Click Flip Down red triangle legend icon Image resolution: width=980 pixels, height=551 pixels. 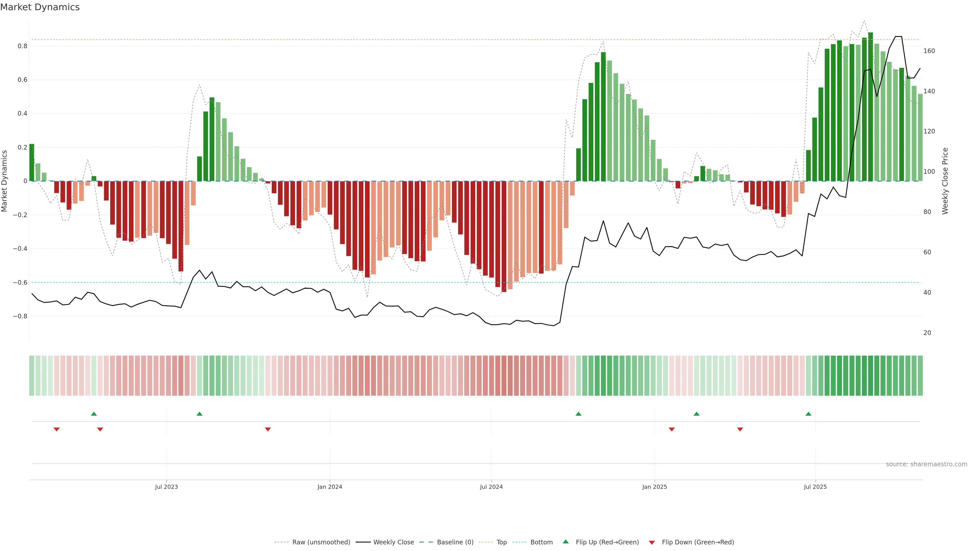652,543
